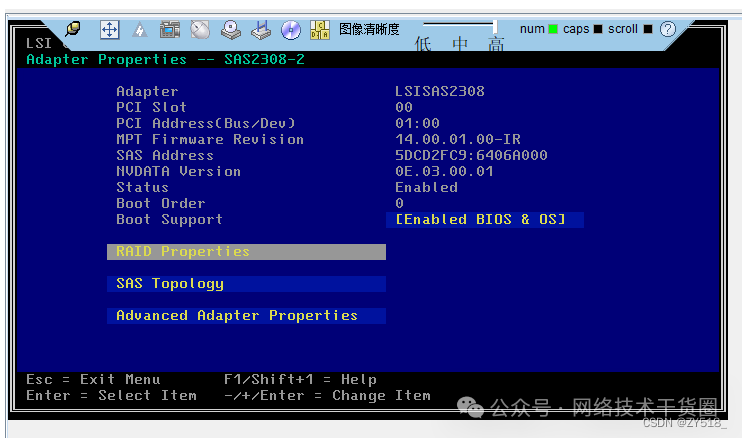Screen dimensions: 742x438
Task: Click the Enter = Select Item hint
Action: pyautogui.click(x=111, y=395)
